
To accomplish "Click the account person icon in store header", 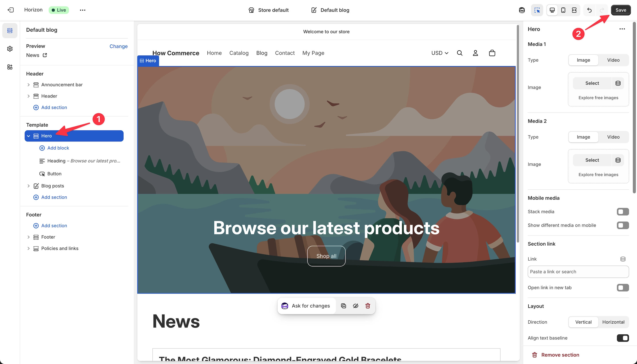I will click(475, 53).
